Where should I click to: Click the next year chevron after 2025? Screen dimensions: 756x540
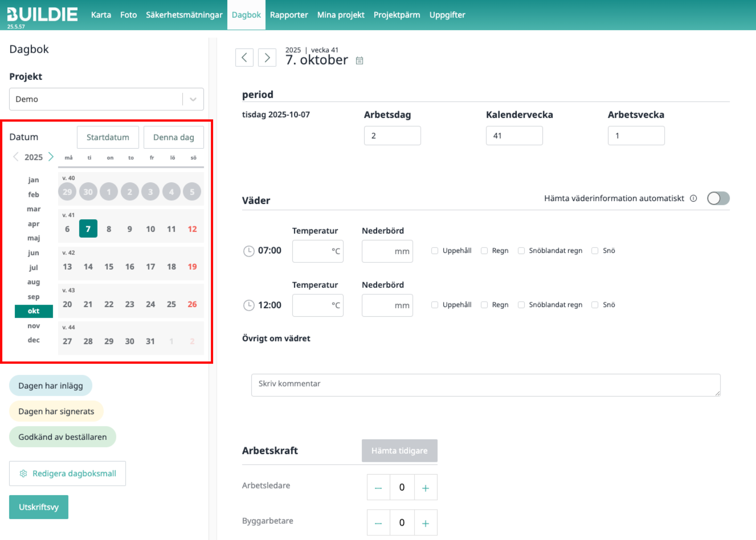click(x=51, y=157)
